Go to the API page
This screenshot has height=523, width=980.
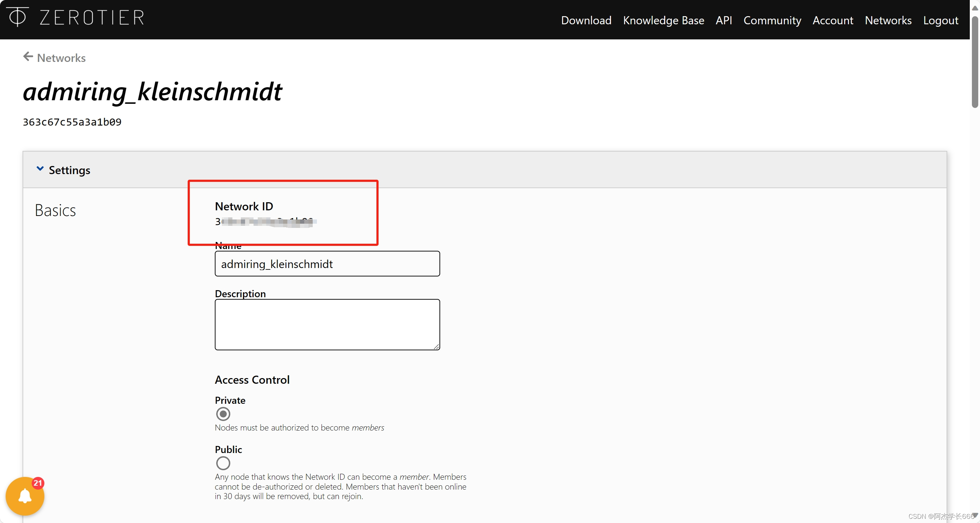coord(723,20)
